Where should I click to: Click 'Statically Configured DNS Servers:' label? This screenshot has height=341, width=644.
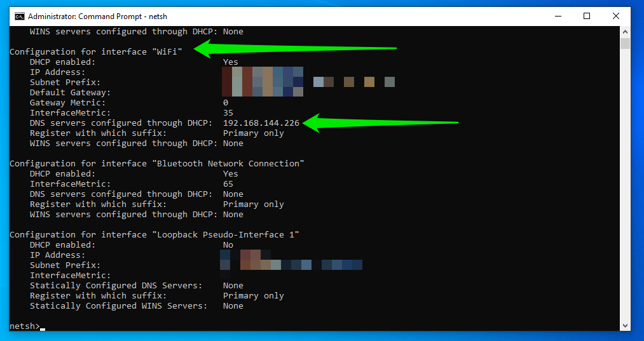[x=116, y=286]
